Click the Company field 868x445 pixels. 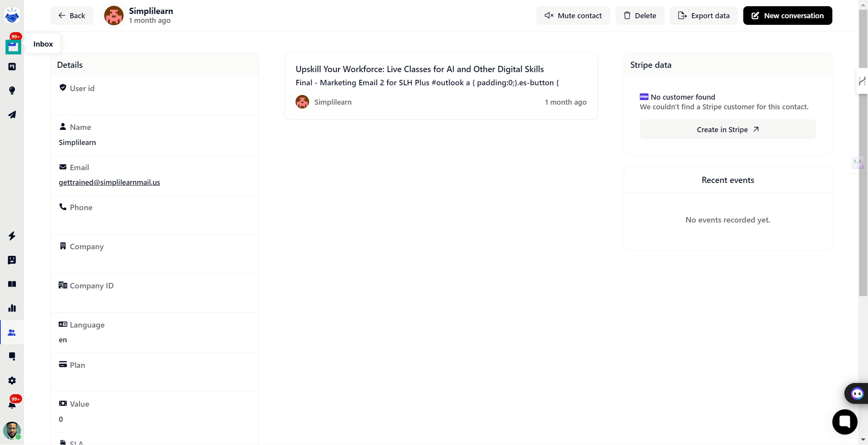tap(155, 254)
